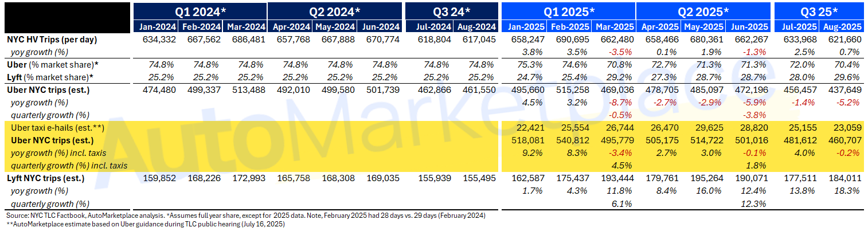Select the May-2024 column header
The image size is (868, 231).
(335, 26)
